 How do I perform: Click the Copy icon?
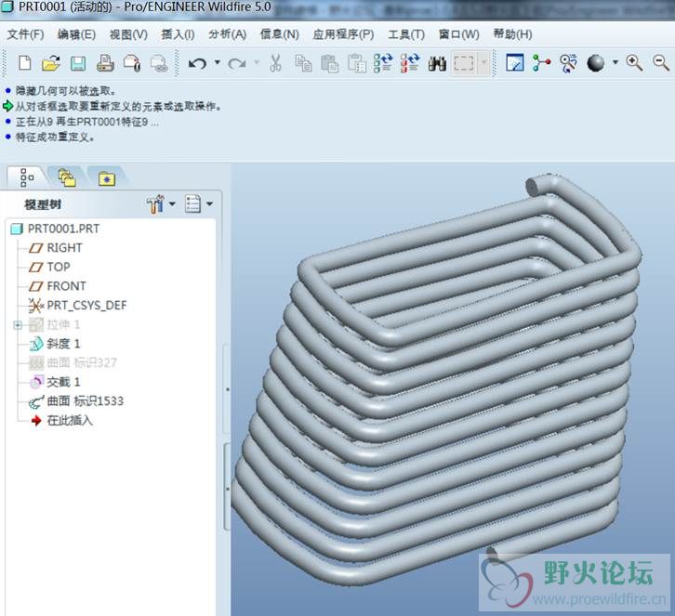pos(303,63)
